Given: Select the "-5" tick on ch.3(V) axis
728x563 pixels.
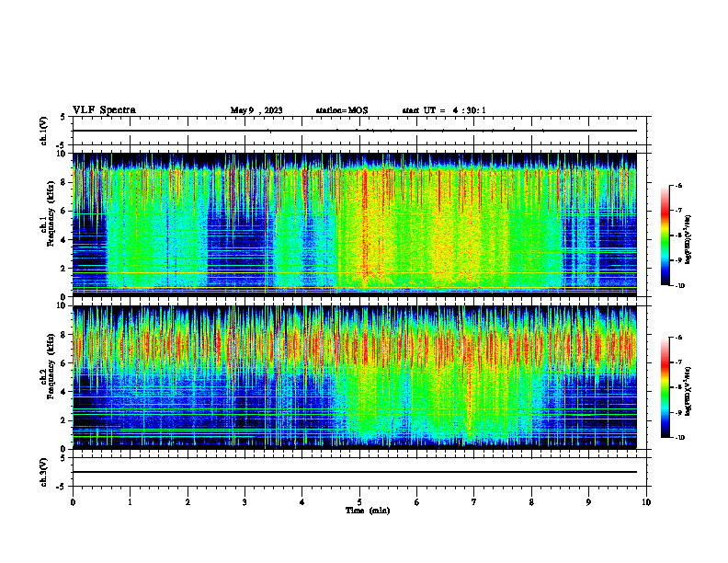Looking at the screenshot, I should point(62,487).
